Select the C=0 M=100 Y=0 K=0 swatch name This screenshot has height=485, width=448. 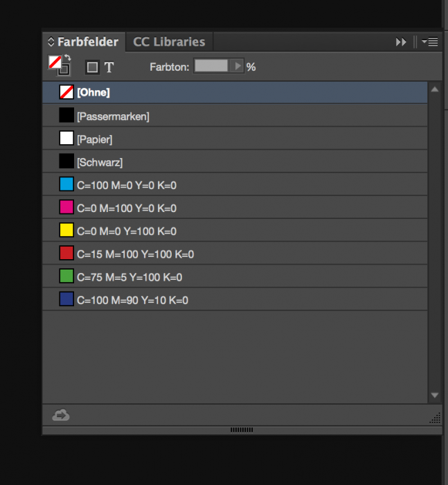[127, 208]
